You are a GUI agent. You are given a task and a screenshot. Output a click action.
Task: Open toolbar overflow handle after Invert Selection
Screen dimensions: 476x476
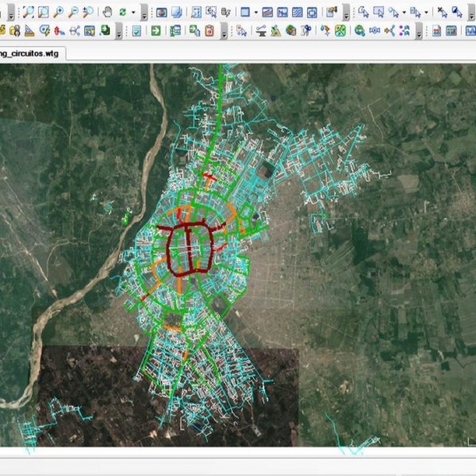pos(470,13)
